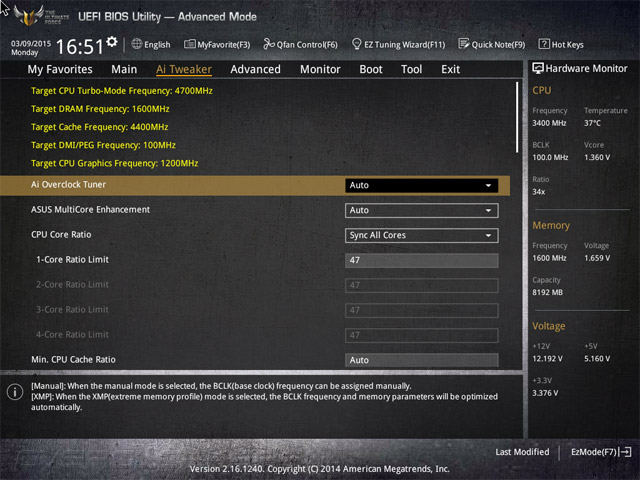Click the globe language icon
This screenshot has width=640, height=480.
[x=137, y=44]
